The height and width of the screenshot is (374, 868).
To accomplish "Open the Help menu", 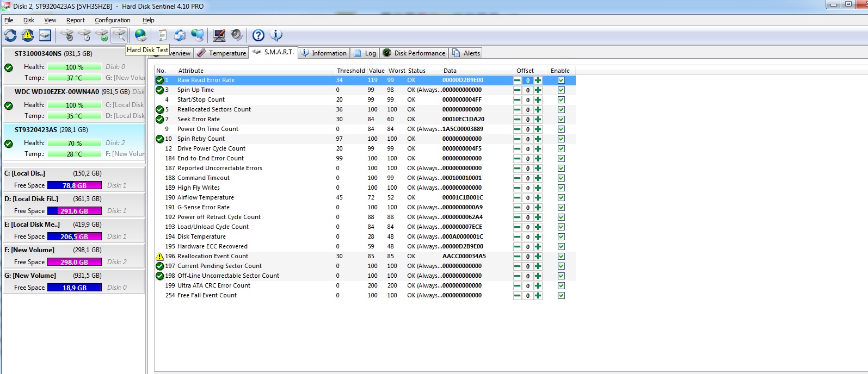I will coord(149,20).
